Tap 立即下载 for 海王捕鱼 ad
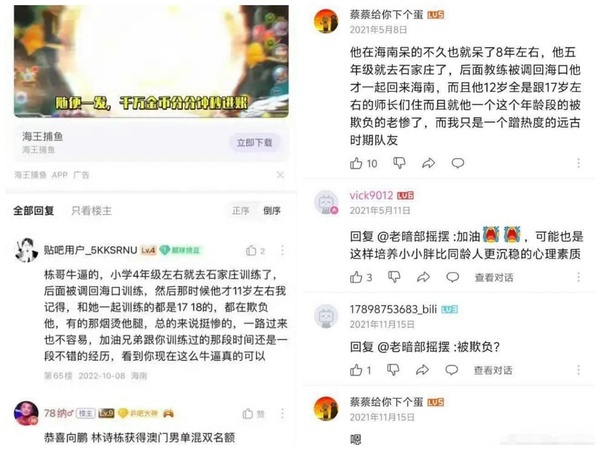The height and width of the screenshot is (450, 600). [x=254, y=143]
